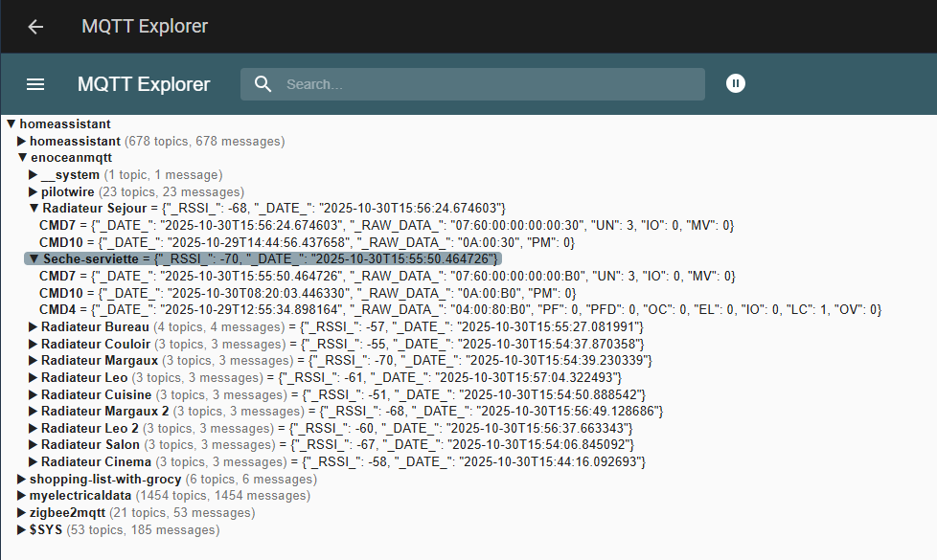The image size is (937, 560).
Task: Select the Radiateur Bureau topic label
Action: pyautogui.click(x=95, y=327)
